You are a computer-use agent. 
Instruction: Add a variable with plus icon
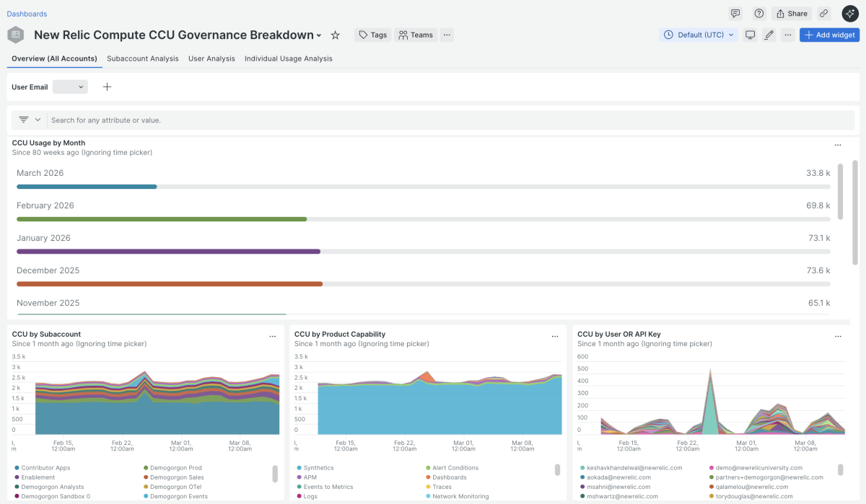tap(107, 87)
